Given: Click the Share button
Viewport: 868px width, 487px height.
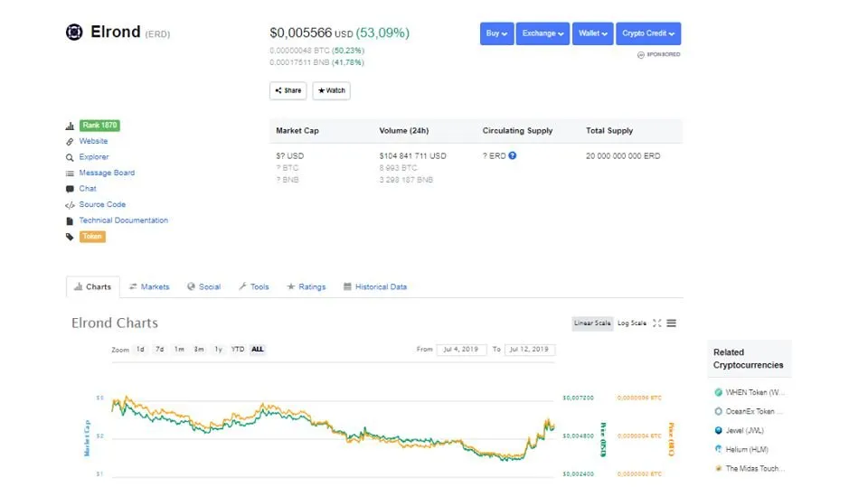Looking at the screenshot, I should click(x=288, y=90).
